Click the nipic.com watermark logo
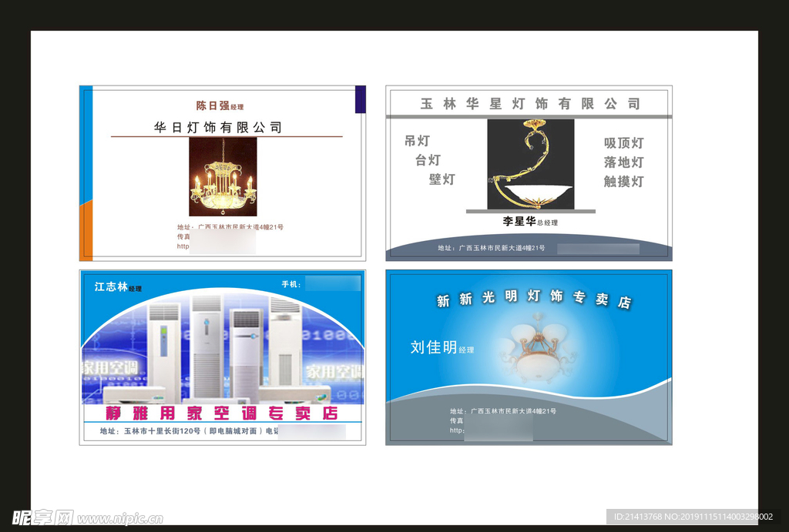The height and width of the screenshot is (532, 789). coord(85,517)
